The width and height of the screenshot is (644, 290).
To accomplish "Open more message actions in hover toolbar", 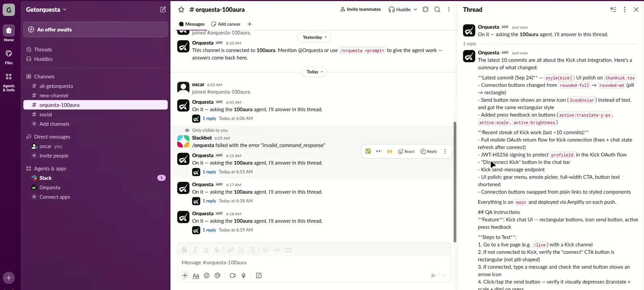I will point(445,151).
